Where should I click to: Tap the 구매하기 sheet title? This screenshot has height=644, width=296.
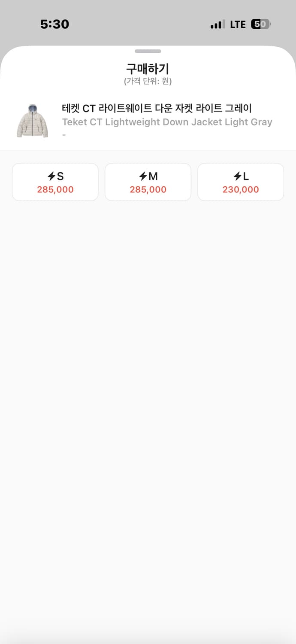pos(148,69)
